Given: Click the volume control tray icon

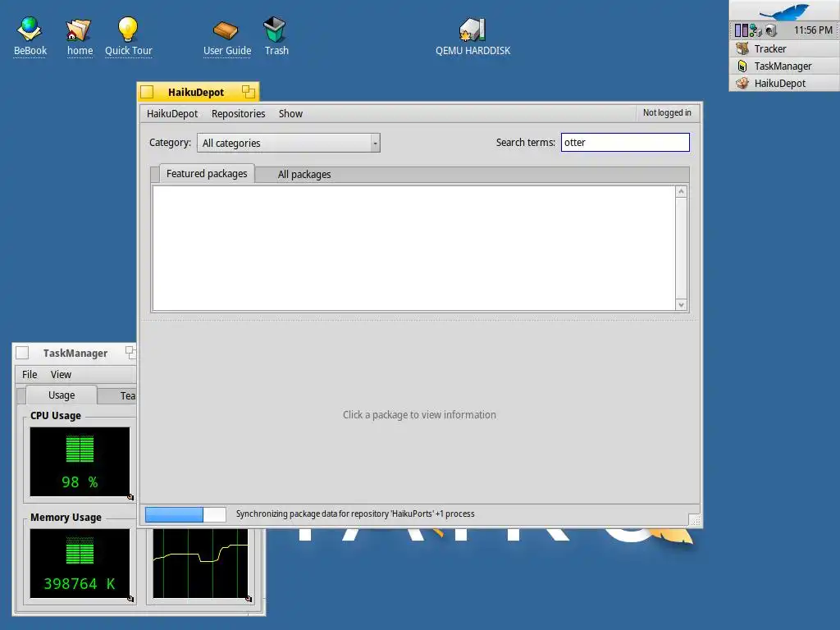Looking at the screenshot, I should [770, 30].
